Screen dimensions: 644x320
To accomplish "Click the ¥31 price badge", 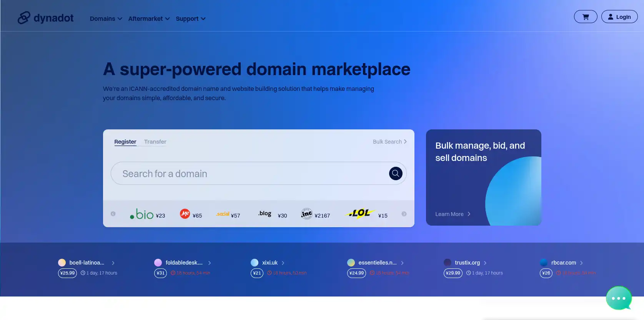I will click(x=160, y=273).
